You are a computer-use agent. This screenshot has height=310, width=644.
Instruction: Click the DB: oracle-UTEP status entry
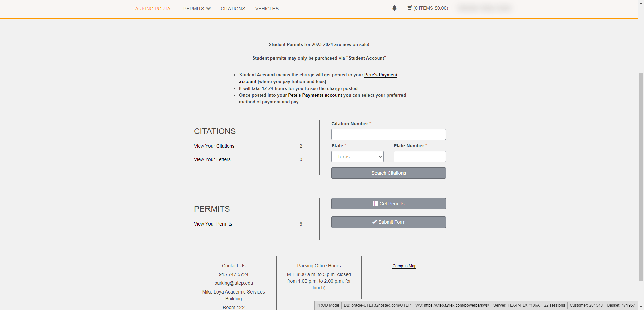point(377,305)
